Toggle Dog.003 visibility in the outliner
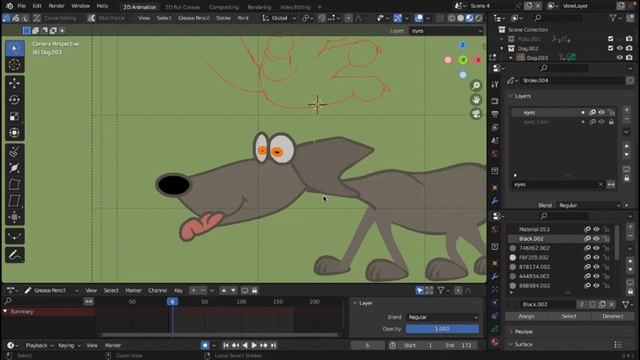Viewport: 640px width, 360px height. [x=620, y=58]
